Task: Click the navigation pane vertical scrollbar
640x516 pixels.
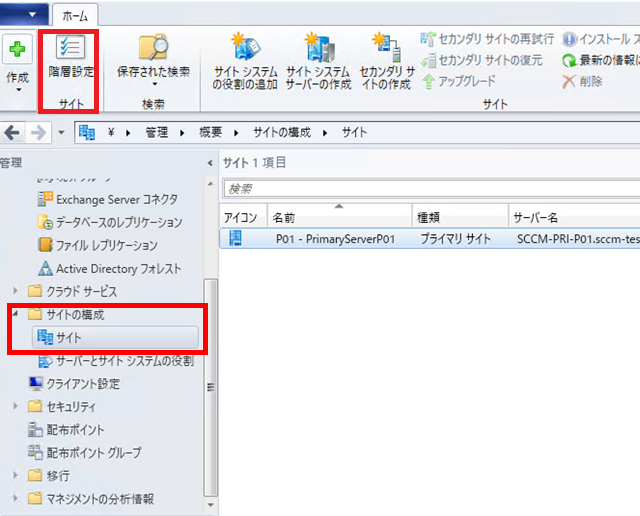Action: click(x=209, y=384)
